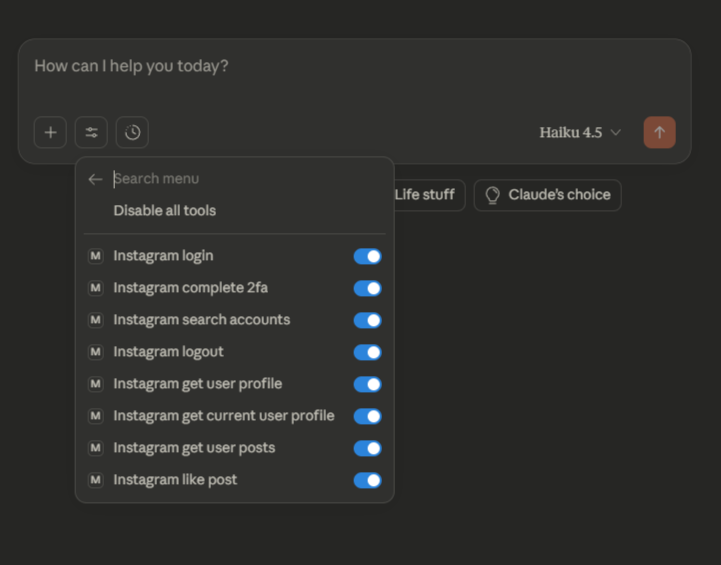Click the Instagram get current user profile label
The width and height of the screenshot is (721, 565).
(x=224, y=416)
